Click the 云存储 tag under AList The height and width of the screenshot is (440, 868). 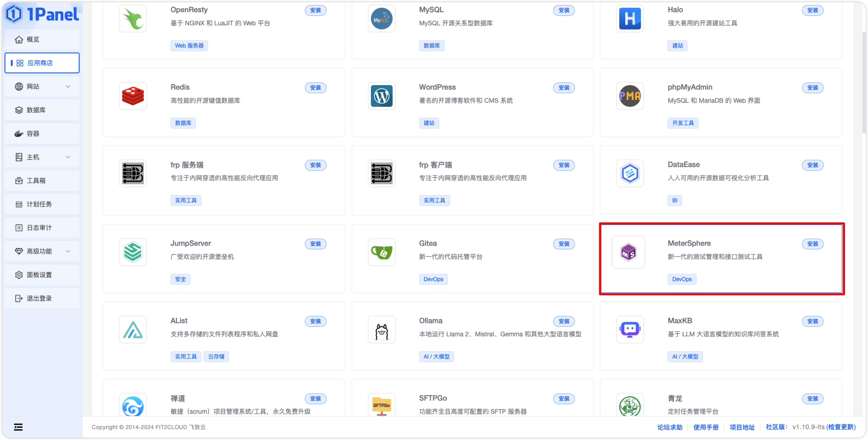(216, 357)
